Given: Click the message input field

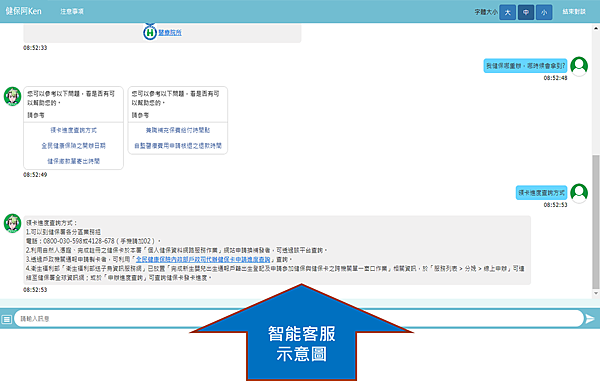Looking at the screenshot, I should (298, 319).
